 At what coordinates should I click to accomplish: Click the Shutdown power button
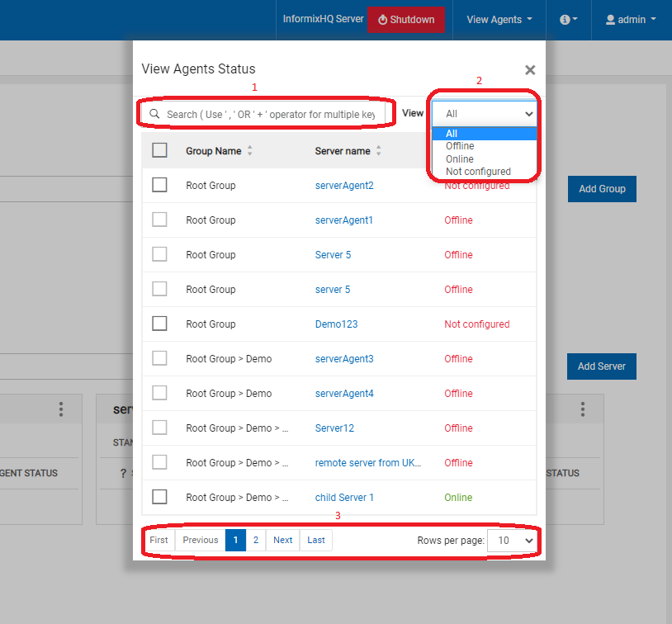[x=405, y=20]
